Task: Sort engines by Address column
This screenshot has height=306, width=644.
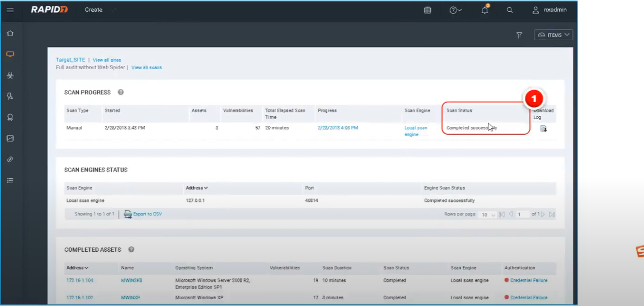Action: tap(197, 188)
